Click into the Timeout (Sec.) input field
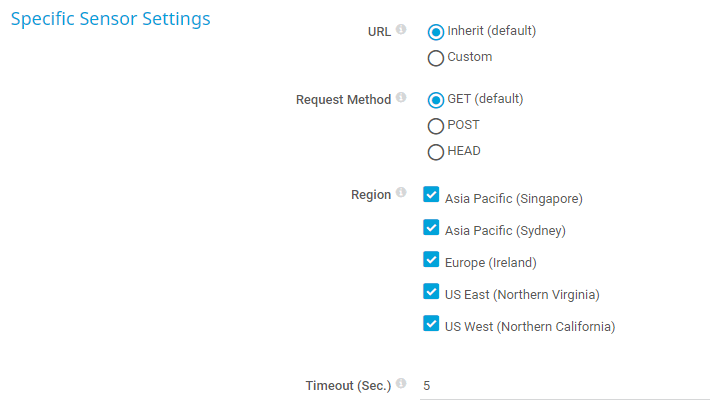Viewport: 710px width, 412px height. [560, 385]
